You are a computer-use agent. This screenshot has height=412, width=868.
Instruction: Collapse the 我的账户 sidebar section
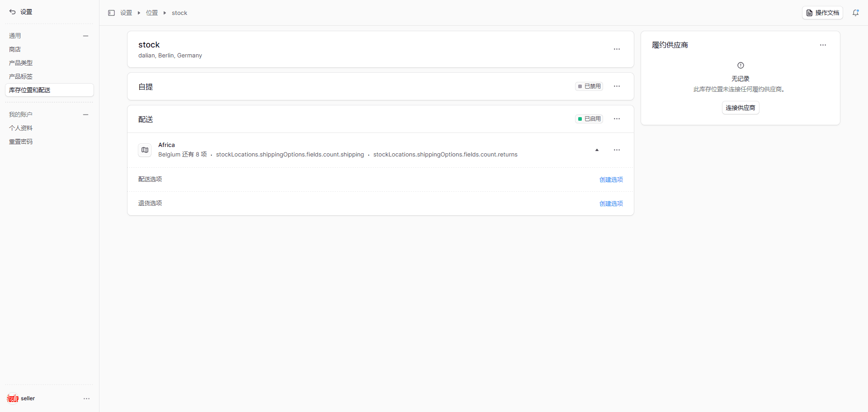[85, 114]
